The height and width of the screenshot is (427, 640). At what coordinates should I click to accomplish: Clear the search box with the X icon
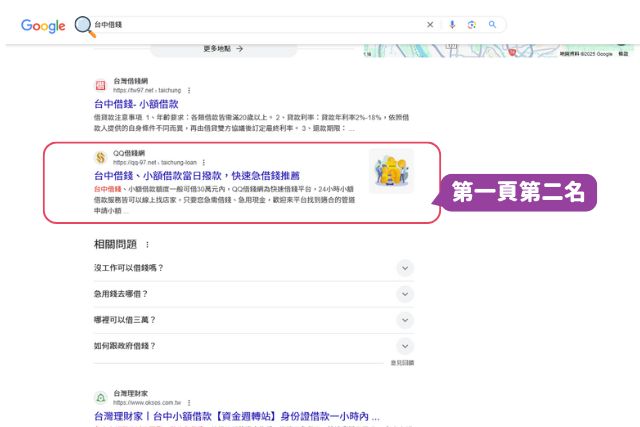(x=430, y=24)
